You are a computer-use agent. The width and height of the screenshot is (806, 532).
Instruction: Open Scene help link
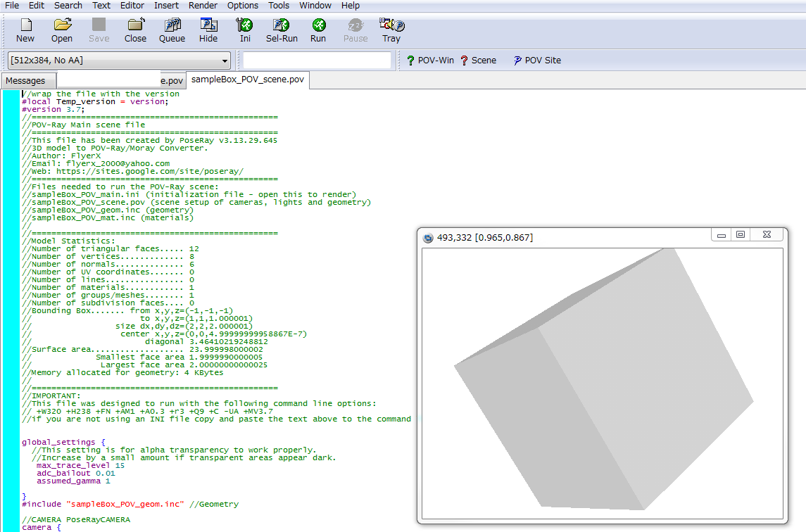(479, 60)
